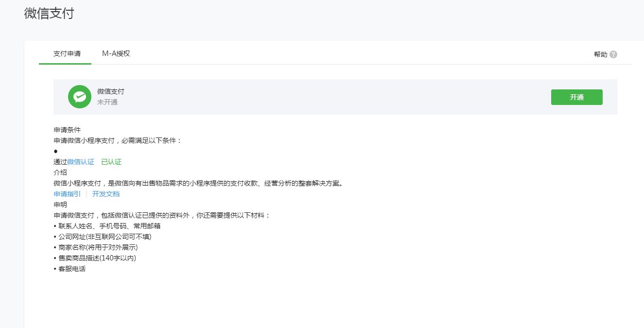This screenshot has height=328, width=644.
Task: Click the 申请微信支付 materials sentence
Action: coord(161,215)
